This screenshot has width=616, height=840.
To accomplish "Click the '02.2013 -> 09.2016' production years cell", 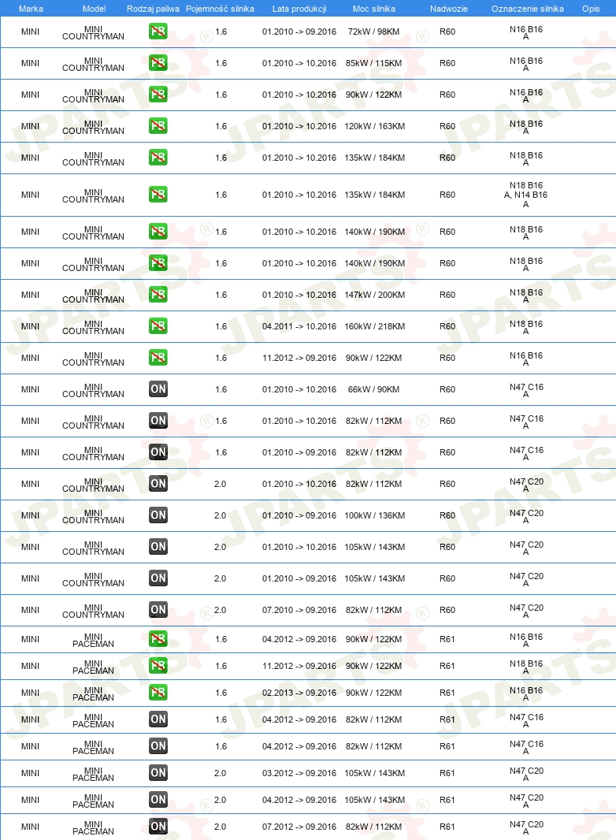I will point(299,693).
